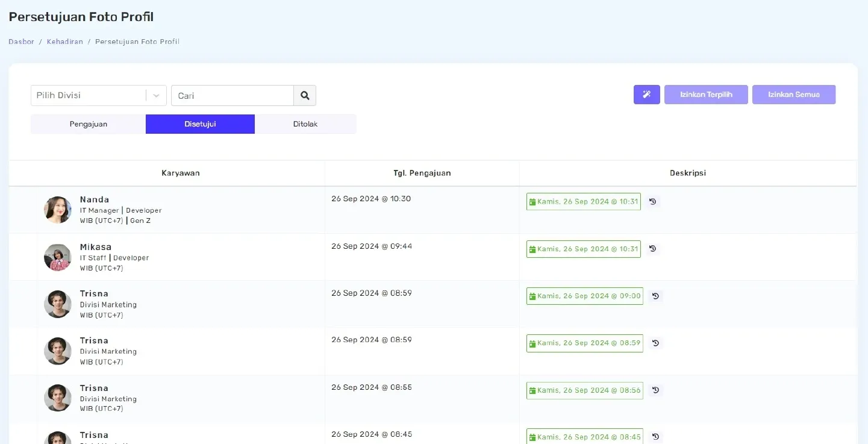Switch to the Pengajuan tab
The width and height of the screenshot is (868, 444).
coord(89,124)
